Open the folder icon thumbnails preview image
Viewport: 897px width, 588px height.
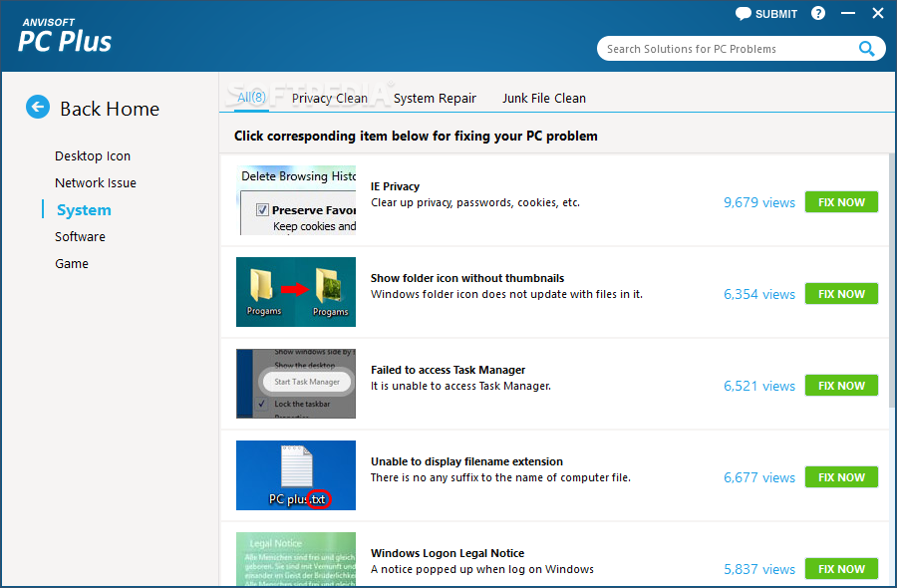coord(296,292)
